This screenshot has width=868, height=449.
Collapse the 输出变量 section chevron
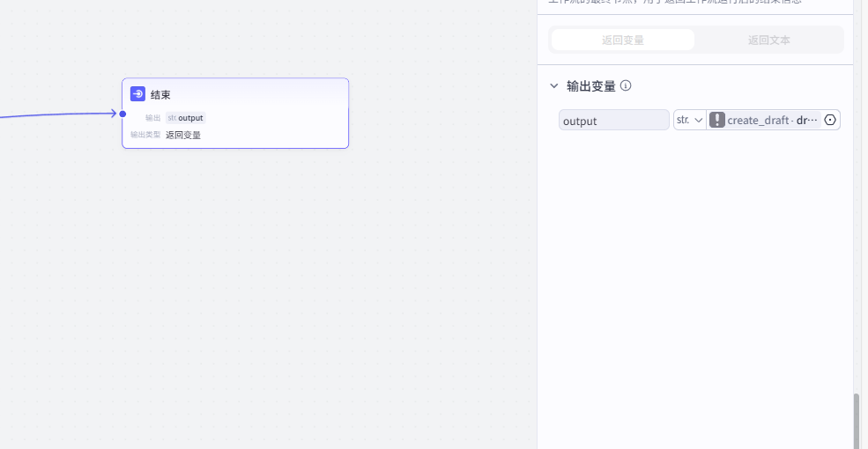click(553, 86)
